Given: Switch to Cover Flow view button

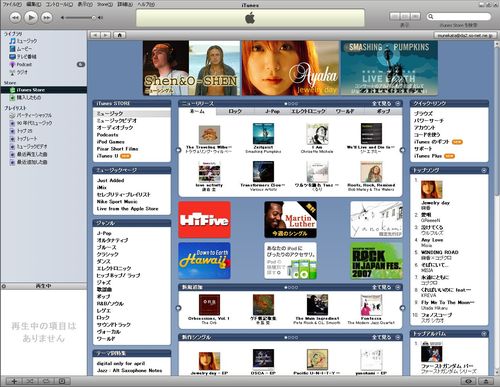Looking at the screenshot, I should [415, 16].
